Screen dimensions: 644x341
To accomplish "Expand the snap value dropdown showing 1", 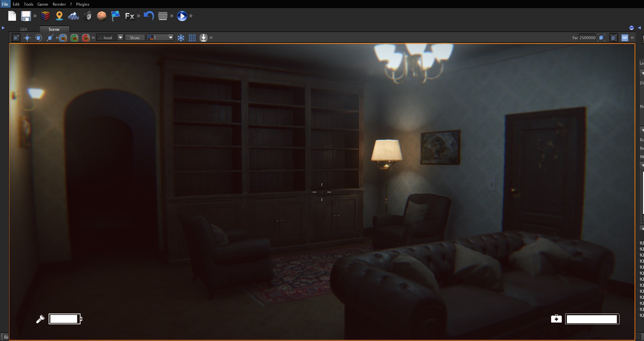I will click(171, 38).
